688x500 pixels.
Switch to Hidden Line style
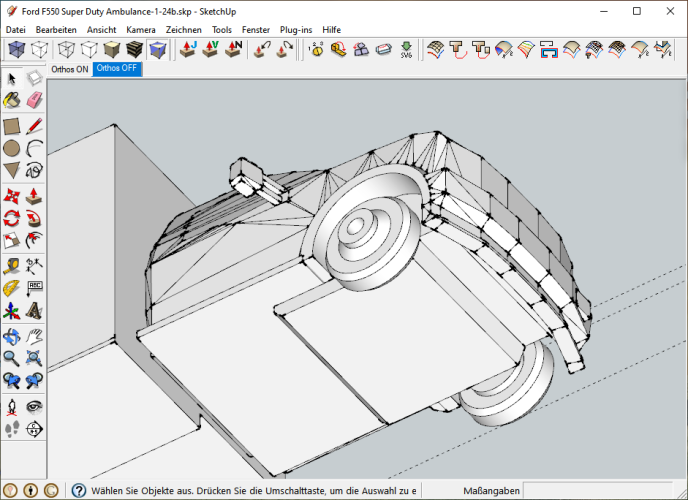[x=89, y=50]
